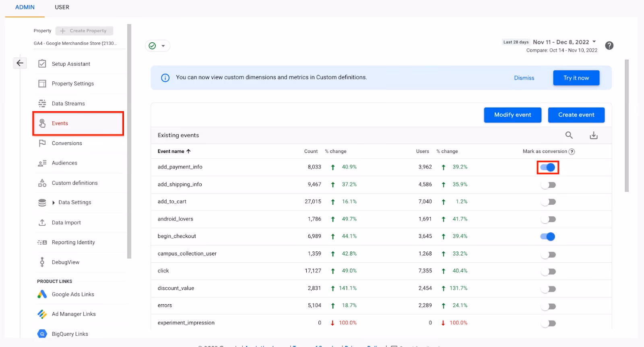Screen dimensions: 644x347
Task: Click the Create event button
Action: (576, 115)
